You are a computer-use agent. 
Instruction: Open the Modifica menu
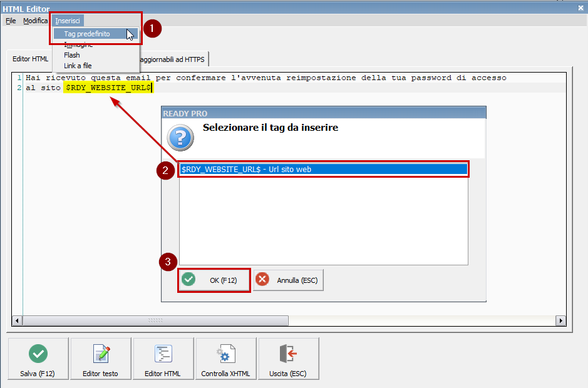tap(35, 21)
